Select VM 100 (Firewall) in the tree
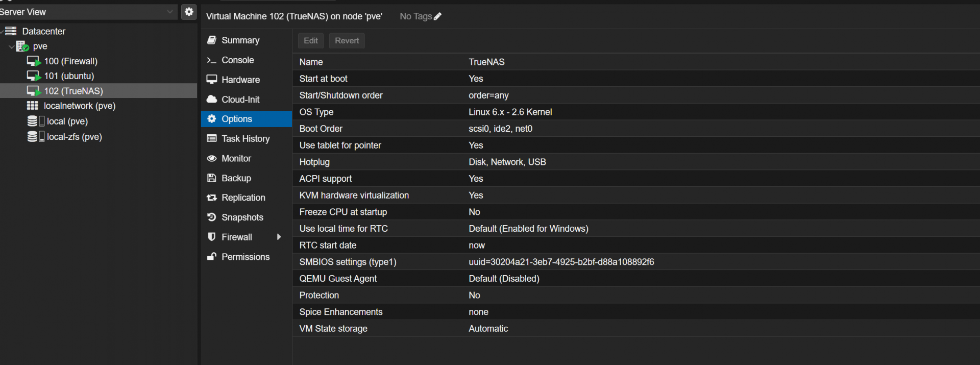The width and height of the screenshot is (980, 365). pyautogui.click(x=71, y=61)
